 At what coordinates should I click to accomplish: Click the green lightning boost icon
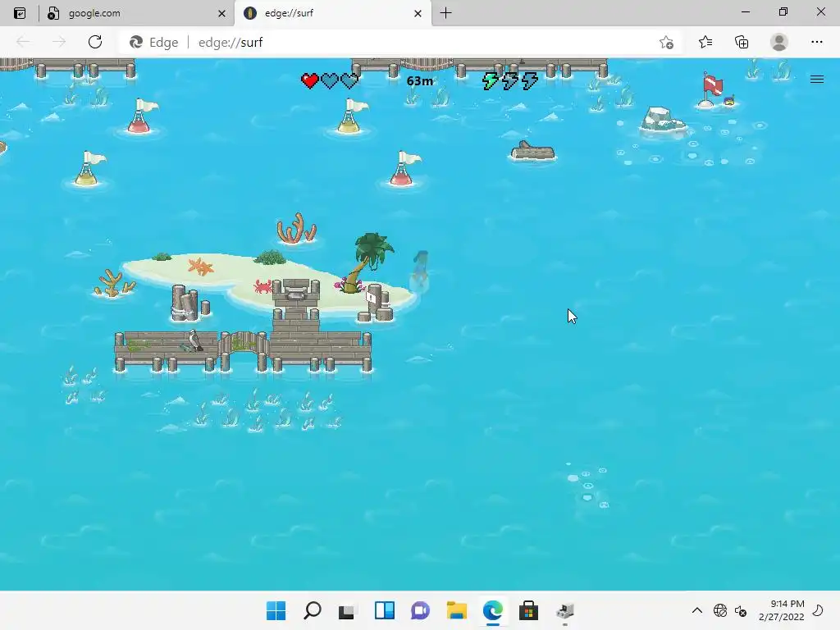(x=490, y=81)
